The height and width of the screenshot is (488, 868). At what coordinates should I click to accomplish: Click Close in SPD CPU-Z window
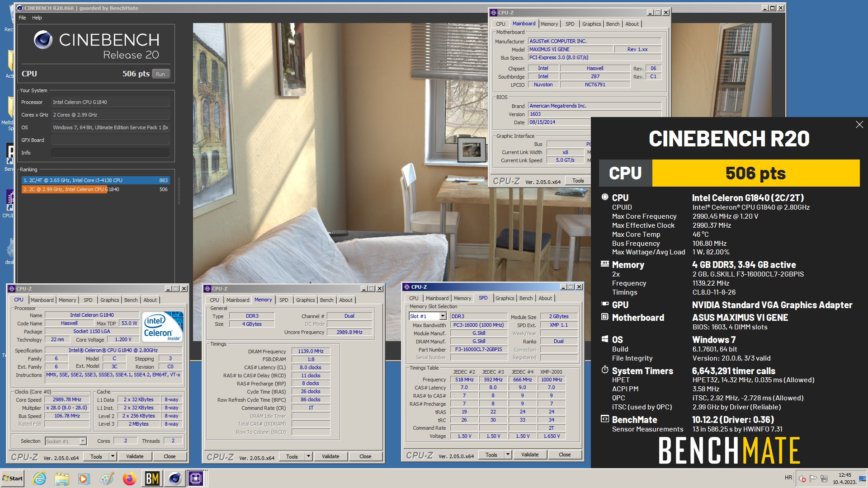pyautogui.click(x=565, y=455)
